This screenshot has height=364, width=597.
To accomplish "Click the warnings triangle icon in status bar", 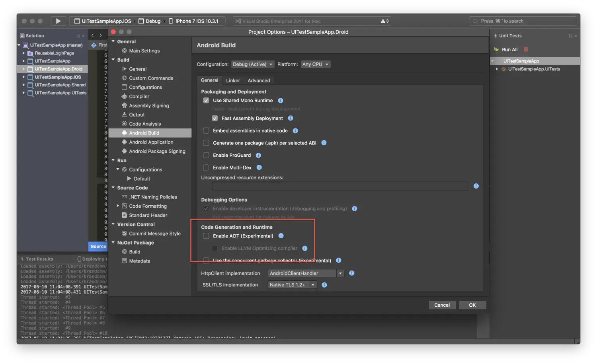I will (383, 21).
